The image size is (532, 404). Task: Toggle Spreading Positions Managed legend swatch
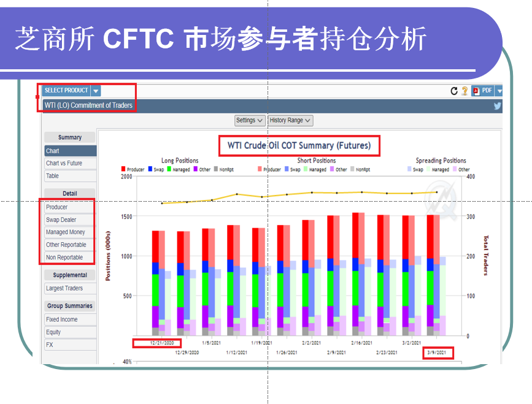coord(428,169)
